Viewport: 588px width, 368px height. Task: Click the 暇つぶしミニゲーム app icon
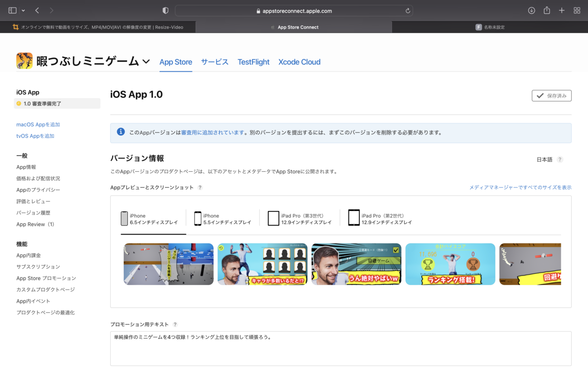[24, 61]
